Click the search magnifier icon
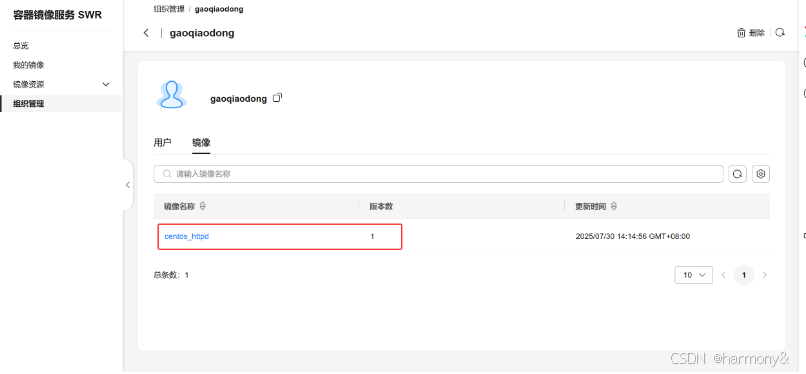The width and height of the screenshot is (806, 374). click(x=167, y=174)
